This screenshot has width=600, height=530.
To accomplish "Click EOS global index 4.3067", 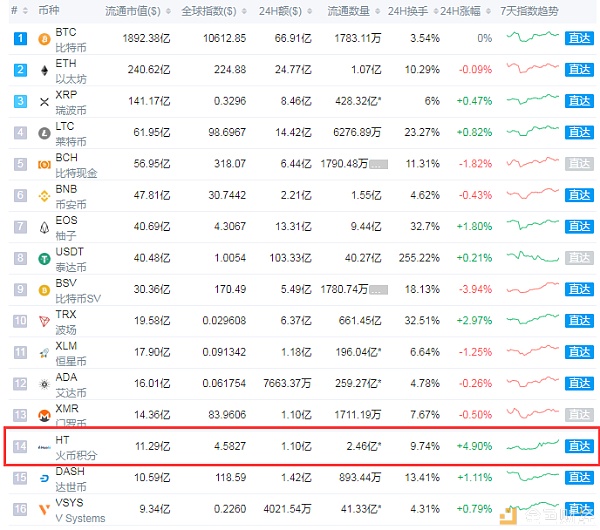I will 230,227.
